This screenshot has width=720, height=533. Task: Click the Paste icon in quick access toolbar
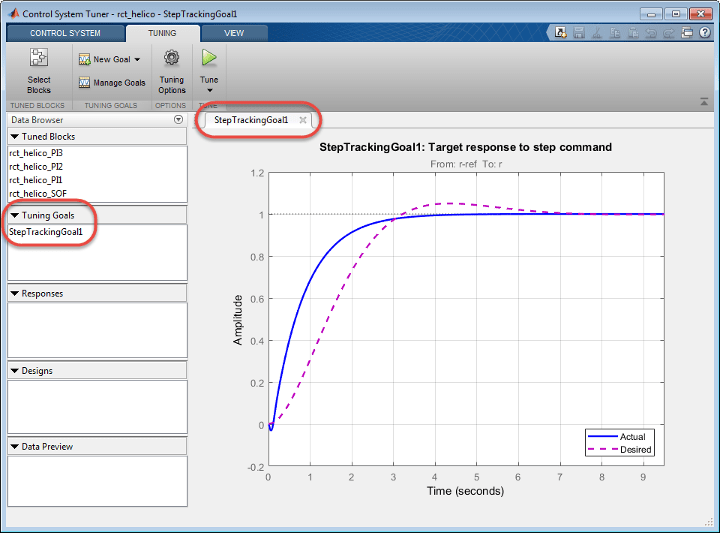pos(633,33)
